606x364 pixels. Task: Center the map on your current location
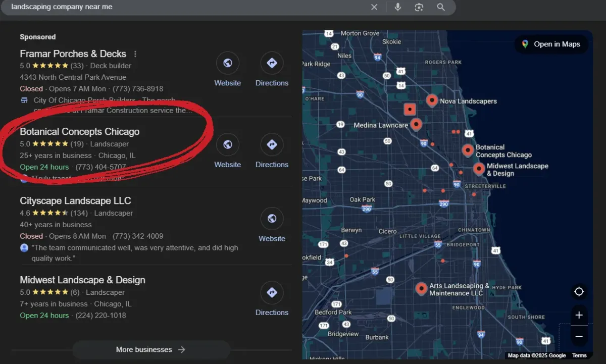[579, 292]
